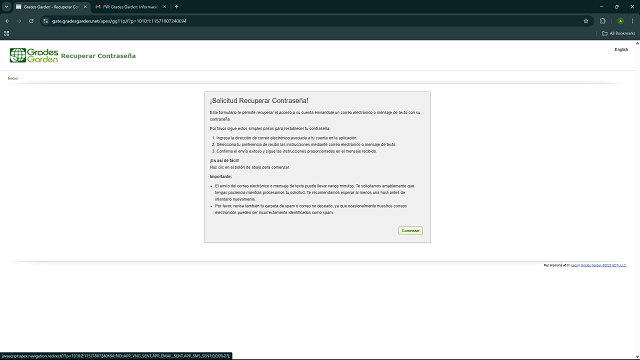This screenshot has height=360, width=640.
Task: Open the Chrome three-dot menu
Action: click(632, 21)
